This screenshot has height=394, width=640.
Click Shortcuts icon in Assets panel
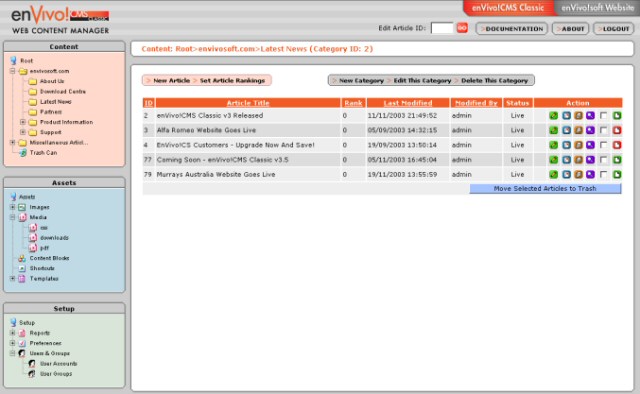[x=22, y=268]
